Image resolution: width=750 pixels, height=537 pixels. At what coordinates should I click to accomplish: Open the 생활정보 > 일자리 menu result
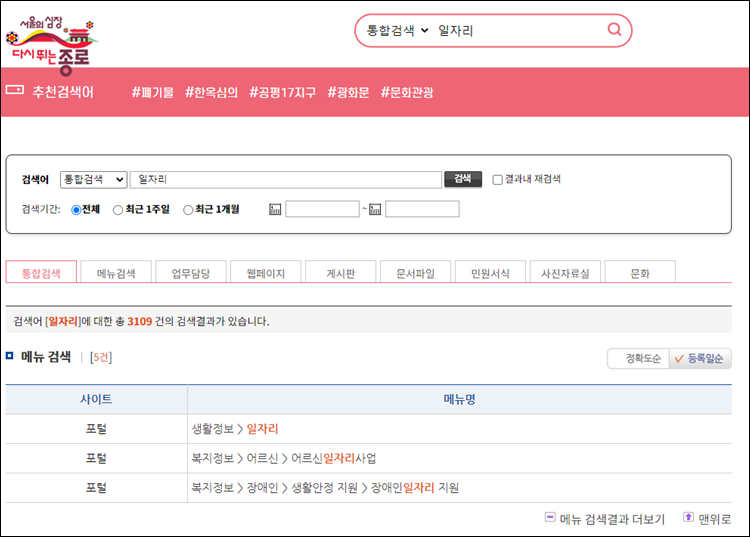coord(235,428)
